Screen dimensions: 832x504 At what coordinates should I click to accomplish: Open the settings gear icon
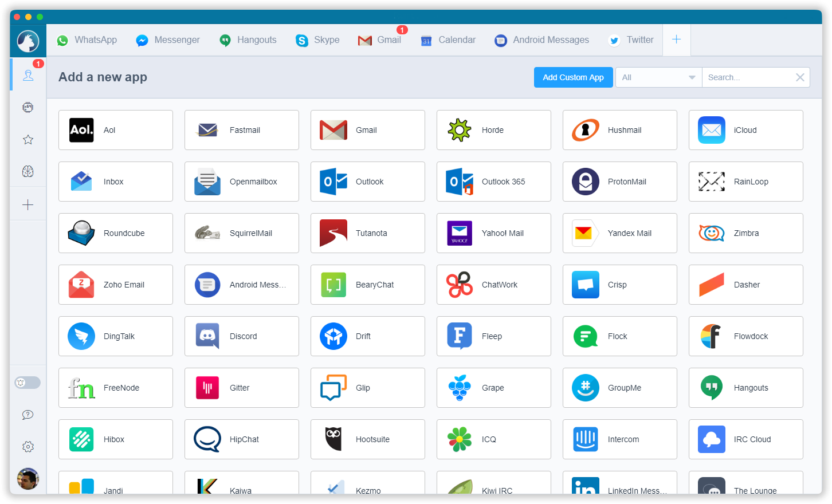pos(28,446)
